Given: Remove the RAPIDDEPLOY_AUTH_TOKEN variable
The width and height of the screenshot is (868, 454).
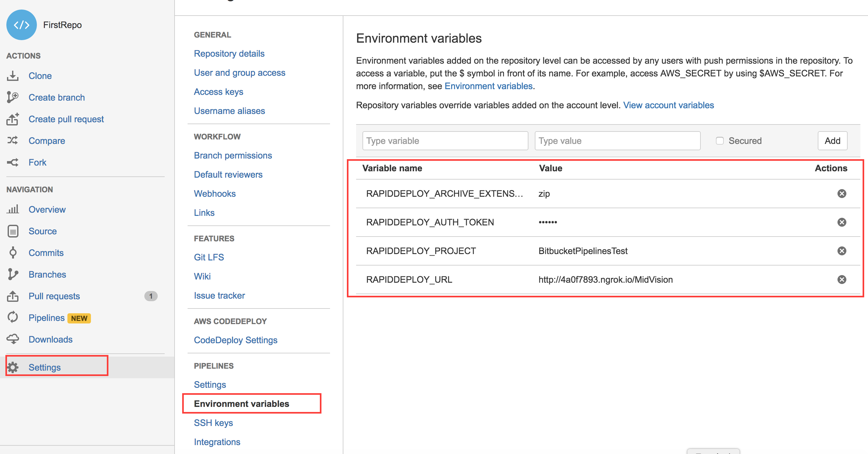Looking at the screenshot, I should [x=842, y=222].
